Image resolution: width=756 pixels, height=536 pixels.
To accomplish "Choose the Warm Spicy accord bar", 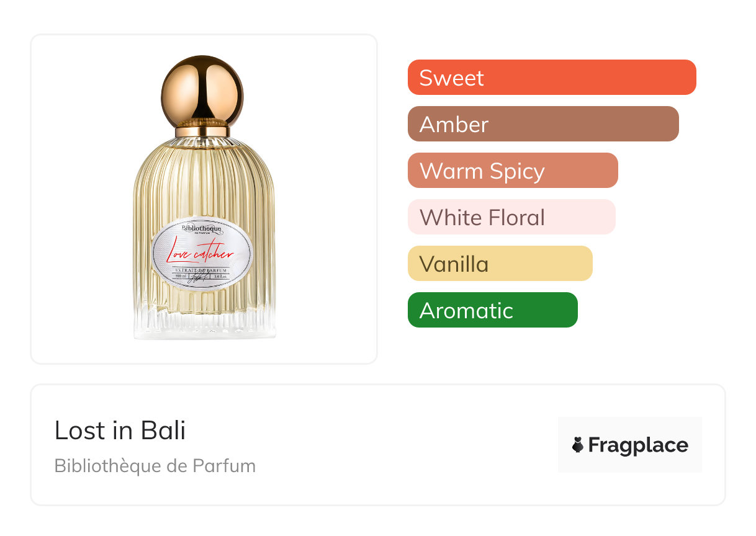I will [513, 171].
